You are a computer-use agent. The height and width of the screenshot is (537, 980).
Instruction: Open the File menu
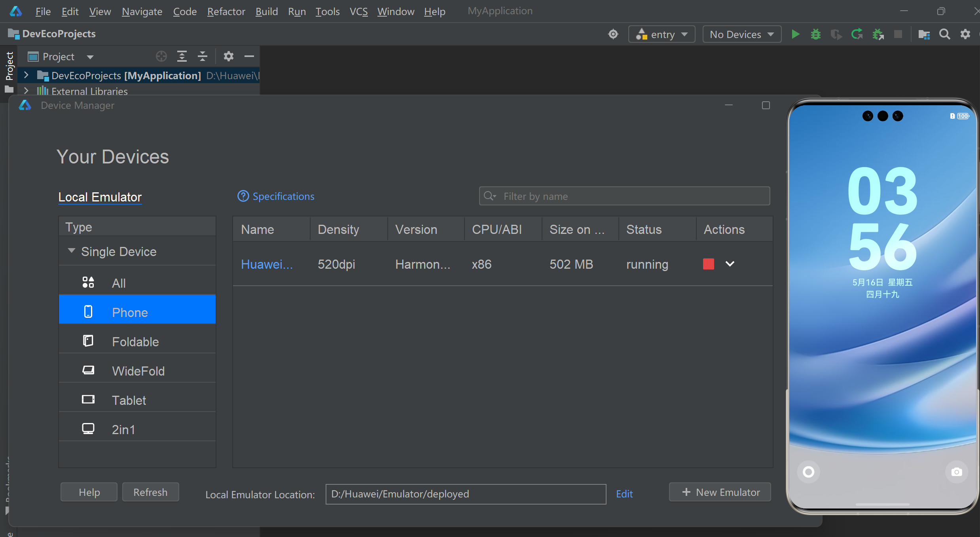coord(43,11)
